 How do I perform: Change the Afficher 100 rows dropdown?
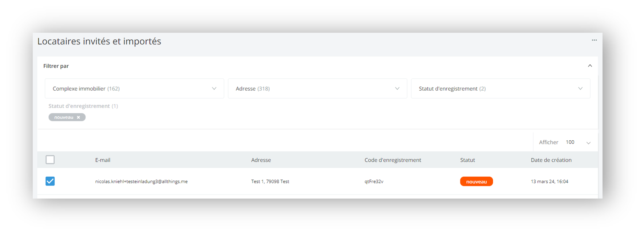pos(565,142)
